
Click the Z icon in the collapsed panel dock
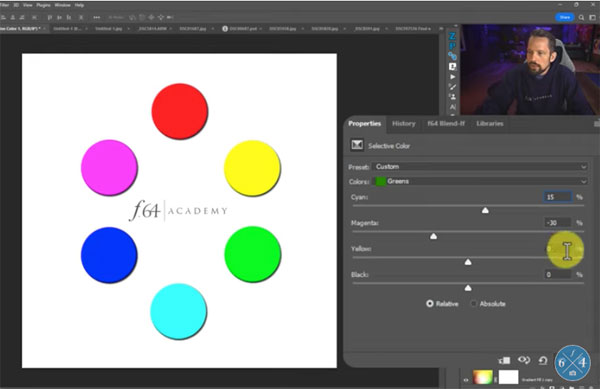tap(452, 36)
